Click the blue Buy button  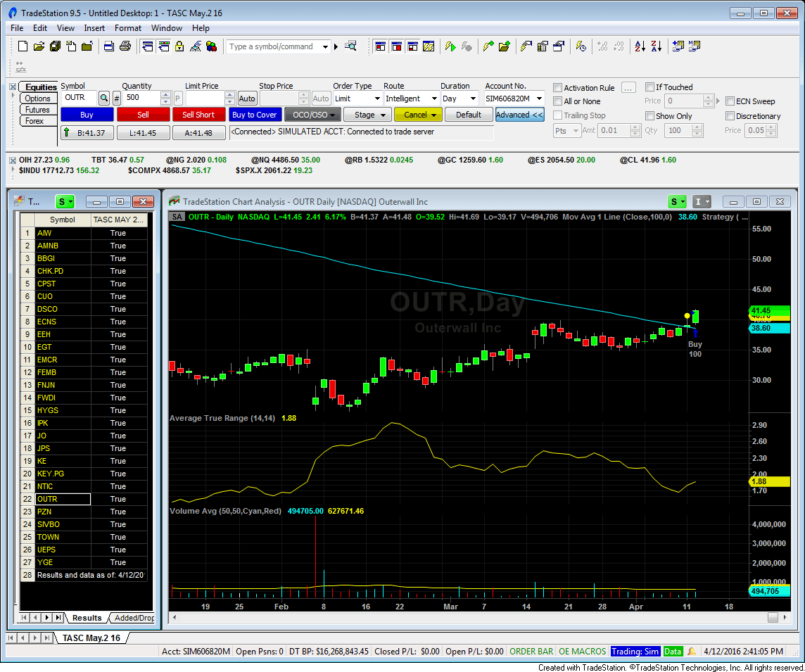(x=87, y=115)
